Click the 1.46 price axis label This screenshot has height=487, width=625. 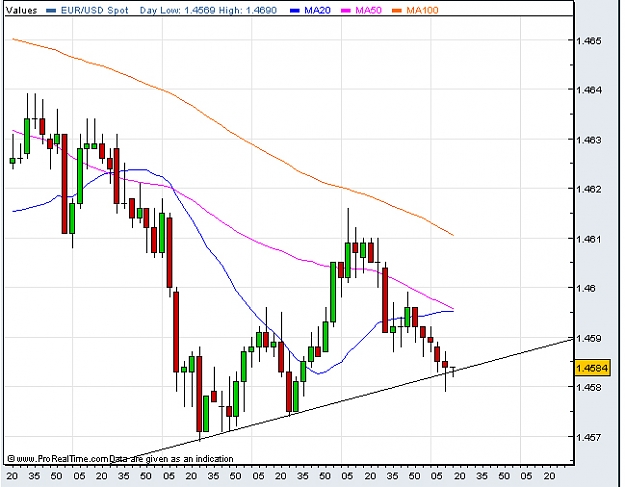click(x=586, y=288)
